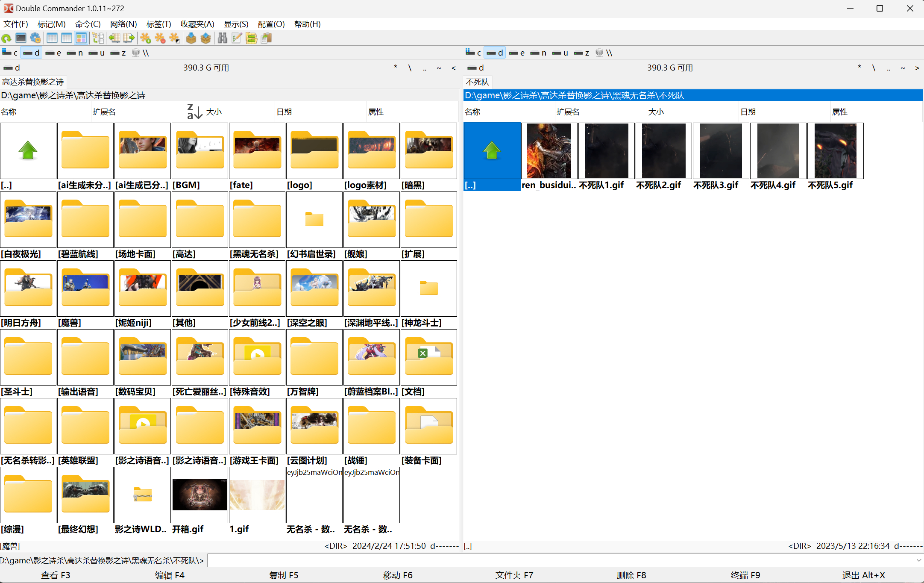Open the 收藏夹(A) menu
Image resolution: width=924 pixels, height=583 pixels.
point(197,24)
